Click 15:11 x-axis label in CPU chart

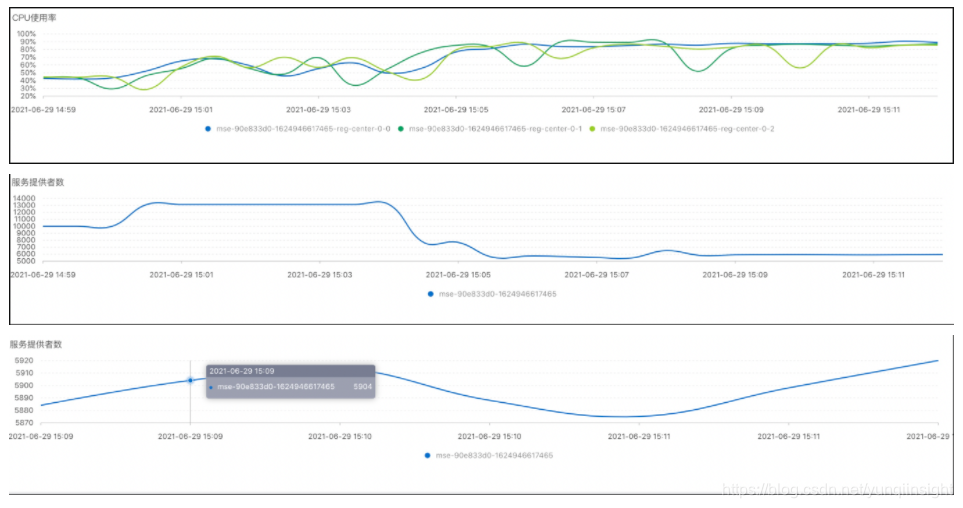point(868,110)
